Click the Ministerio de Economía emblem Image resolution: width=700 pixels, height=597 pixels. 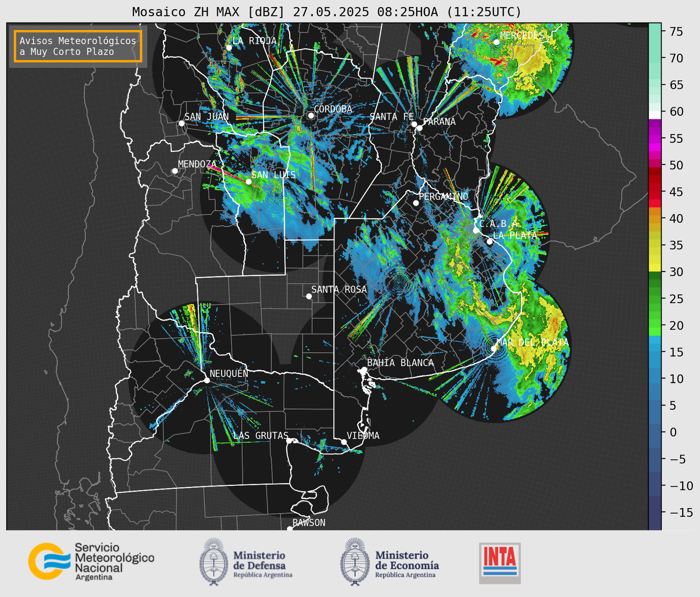(x=355, y=562)
